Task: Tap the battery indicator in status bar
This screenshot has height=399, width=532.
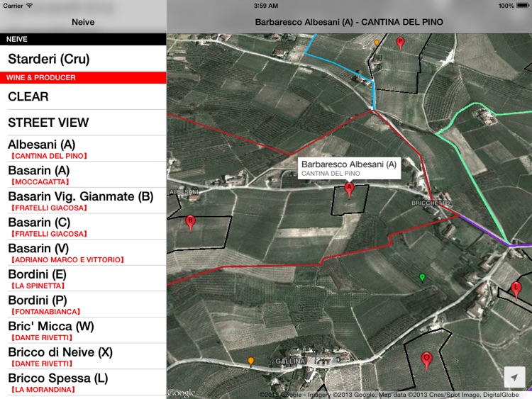Action: tap(522, 6)
